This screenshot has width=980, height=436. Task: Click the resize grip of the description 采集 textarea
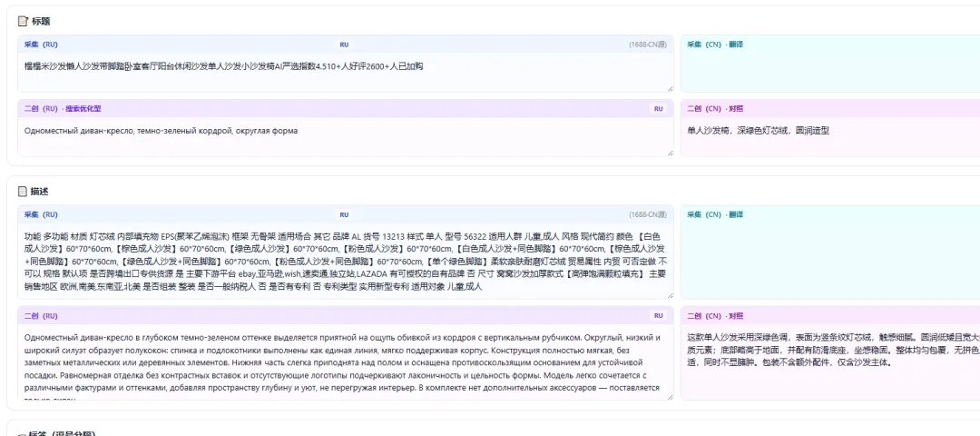[x=670, y=295]
